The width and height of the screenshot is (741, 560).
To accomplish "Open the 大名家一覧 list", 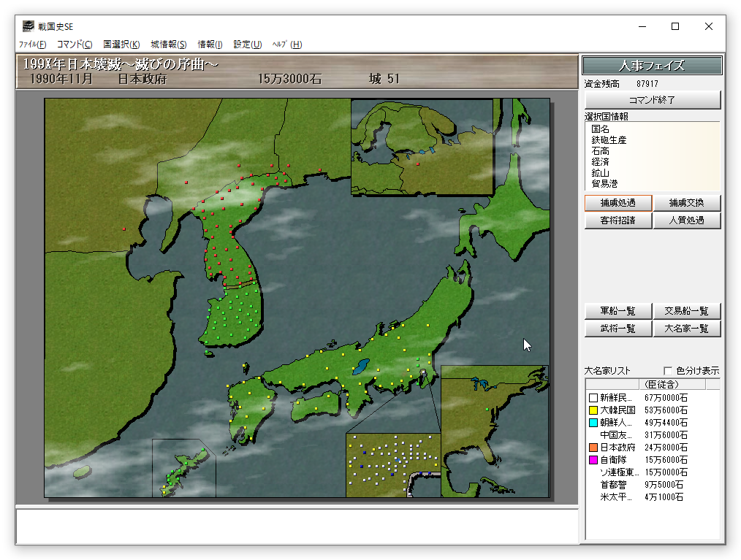I will tap(687, 329).
